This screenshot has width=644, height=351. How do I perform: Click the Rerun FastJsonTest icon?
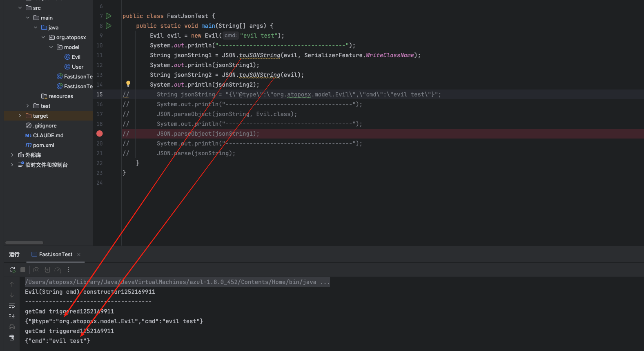(12, 270)
